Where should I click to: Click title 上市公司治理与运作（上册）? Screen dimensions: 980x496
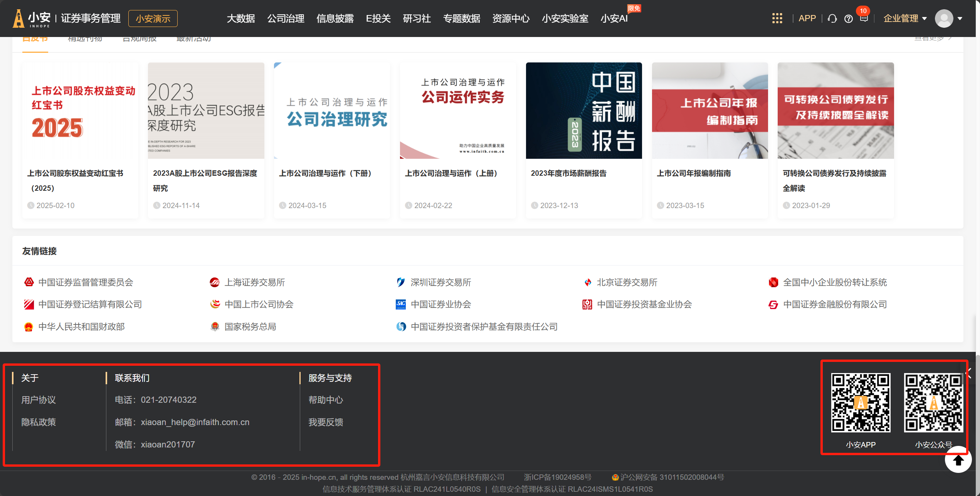pos(453,173)
